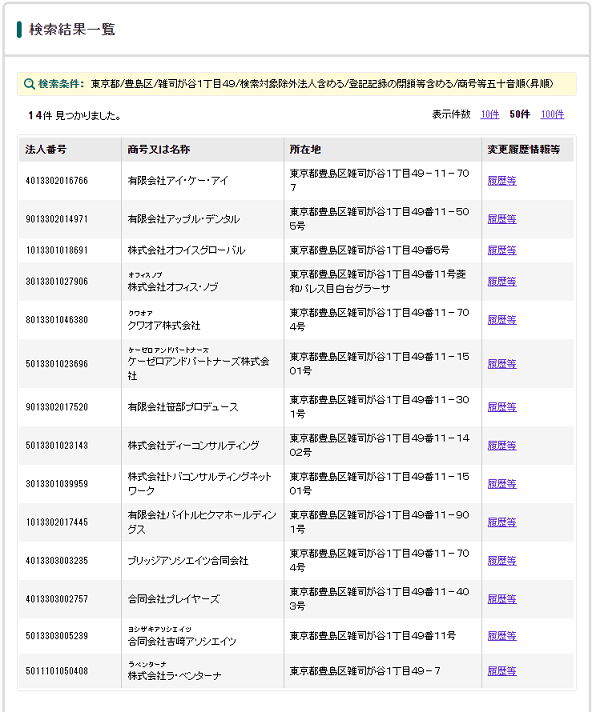Viewport: 600px width, 712px height.
Task: Click the 14件 見つかりました result count
Action: 74,116
